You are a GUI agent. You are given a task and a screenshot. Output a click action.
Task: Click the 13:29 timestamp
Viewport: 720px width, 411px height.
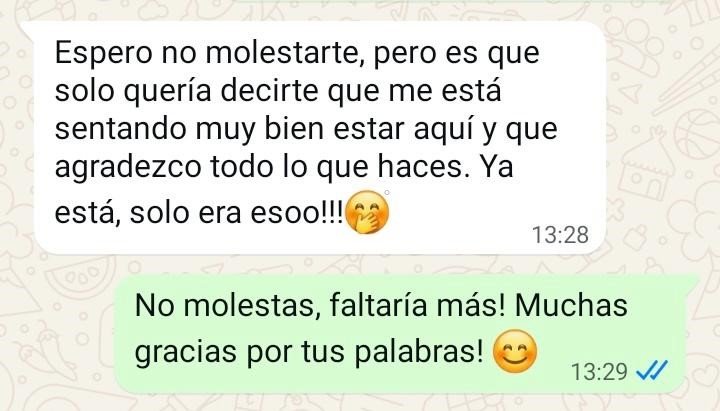click(x=599, y=371)
